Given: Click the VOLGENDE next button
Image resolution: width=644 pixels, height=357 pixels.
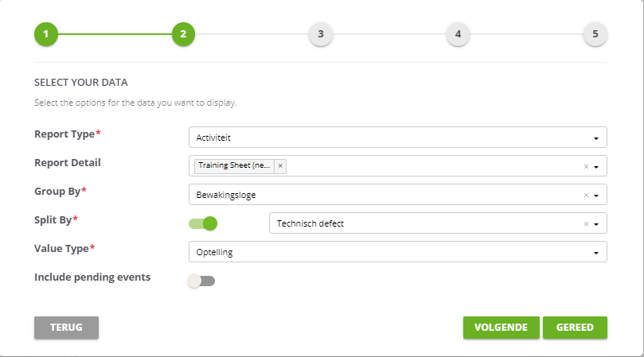Looking at the screenshot, I should click(501, 328).
